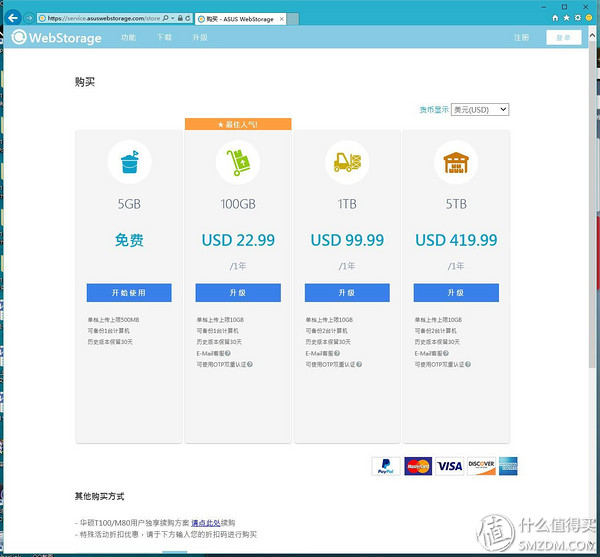The width and height of the screenshot is (600, 557).
Task: Click the 登录 button in header
Action: (x=564, y=37)
